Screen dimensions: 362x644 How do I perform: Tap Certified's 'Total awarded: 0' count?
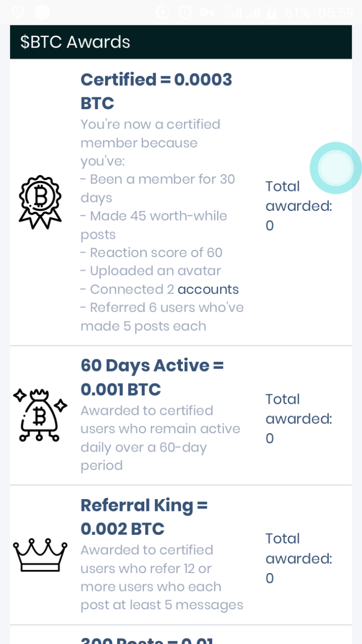299,206
